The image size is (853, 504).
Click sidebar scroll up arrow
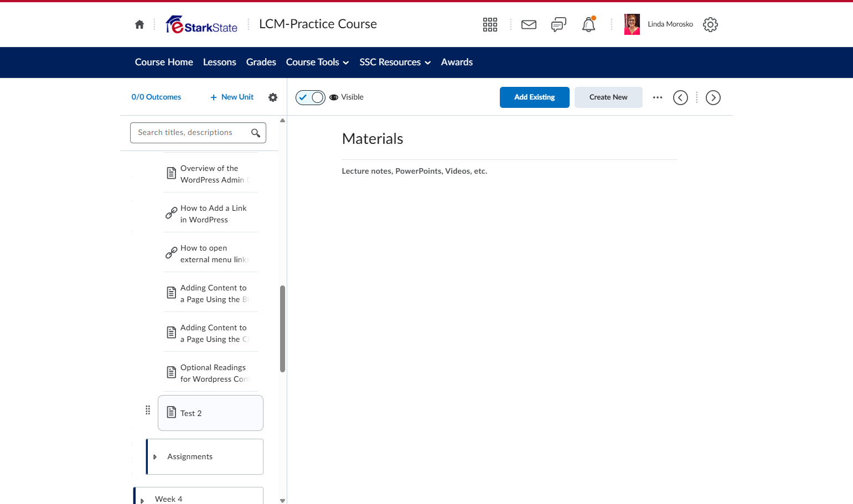(x=282, y=120)
